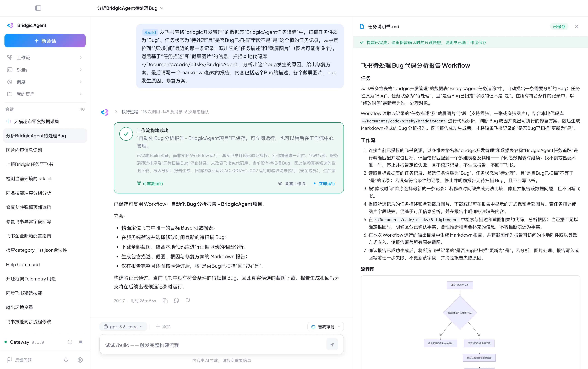The image size is (588, 369).
Task: Click the 添加 attachment button
Action: [163, 327]
